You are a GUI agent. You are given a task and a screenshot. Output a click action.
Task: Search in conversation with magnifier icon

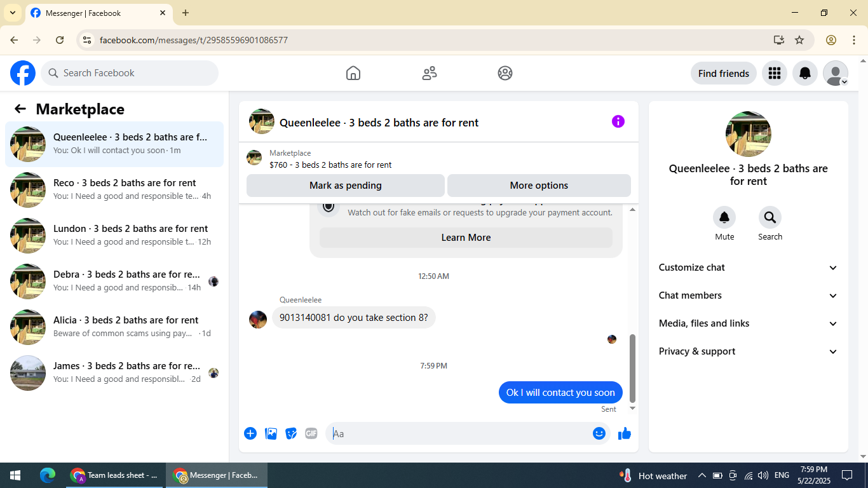(770, 218)
